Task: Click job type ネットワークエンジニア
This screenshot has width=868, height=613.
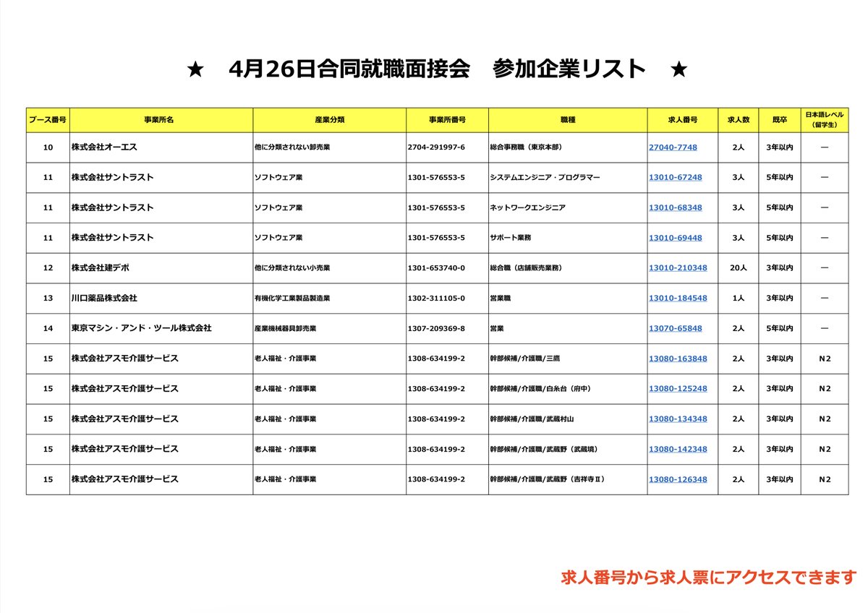Action: 527,208
